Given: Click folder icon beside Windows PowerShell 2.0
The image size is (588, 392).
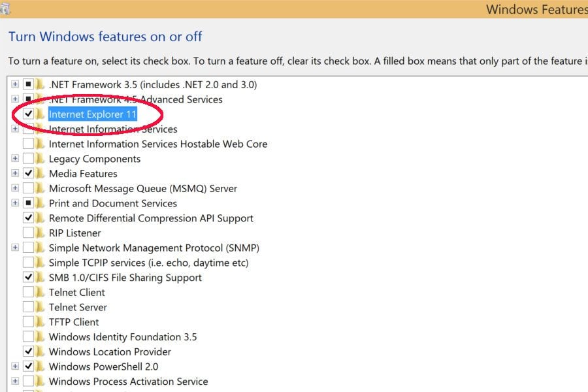Looking at the screenshot, I should (x=40, y=367).
